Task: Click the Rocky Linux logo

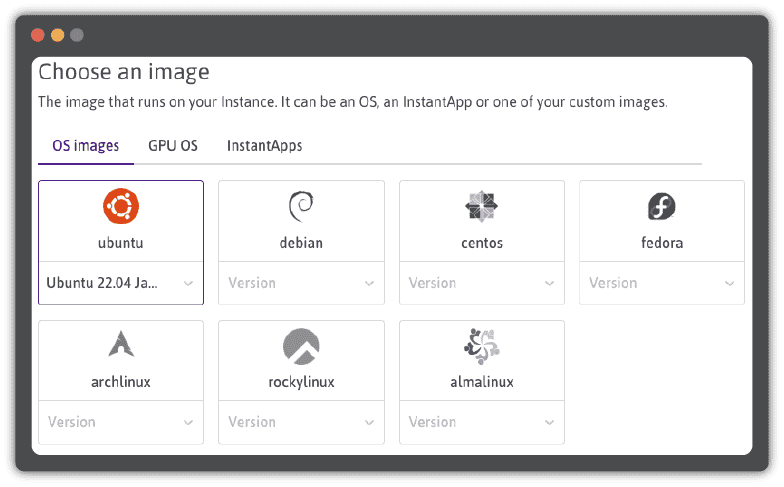Action: (x=301, y=346)
